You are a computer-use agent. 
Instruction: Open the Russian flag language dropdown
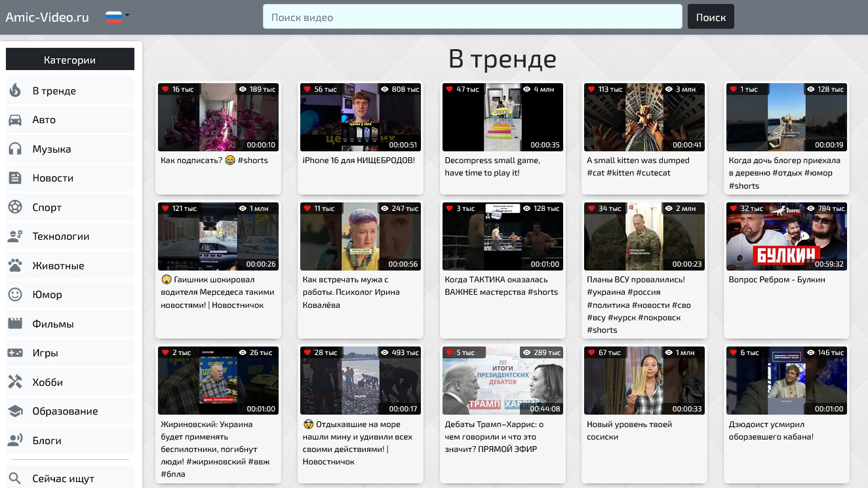tap(117, 17)
